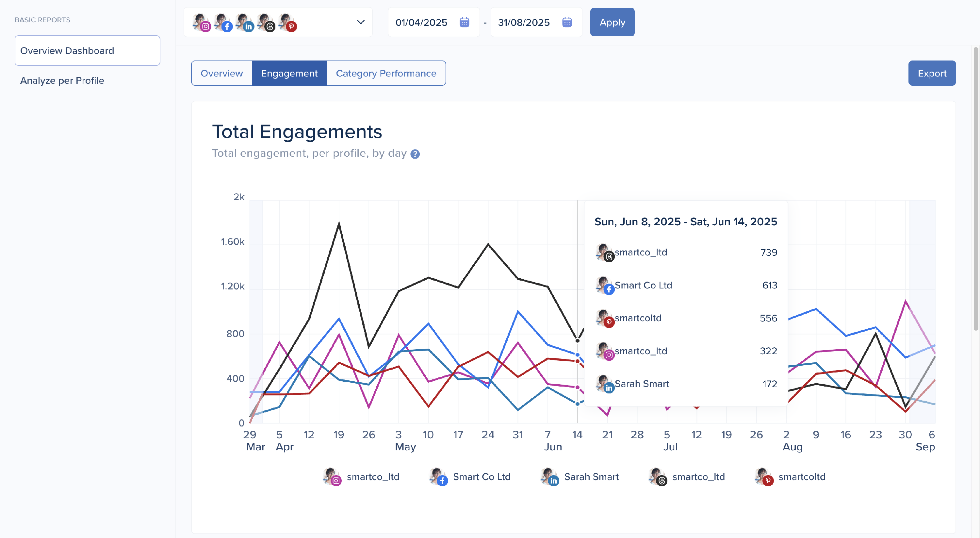The image size is (980, 538).
Task: Click the Pinterest profile avatar in selector
Action: (286, 22)
